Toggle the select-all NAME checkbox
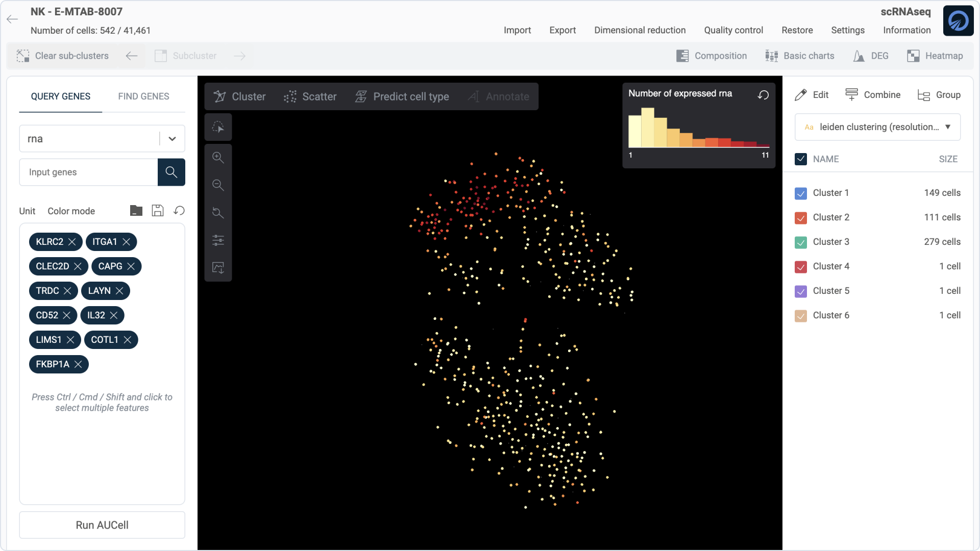This screenshot has width=980, height=551. (x=801, y=159)
